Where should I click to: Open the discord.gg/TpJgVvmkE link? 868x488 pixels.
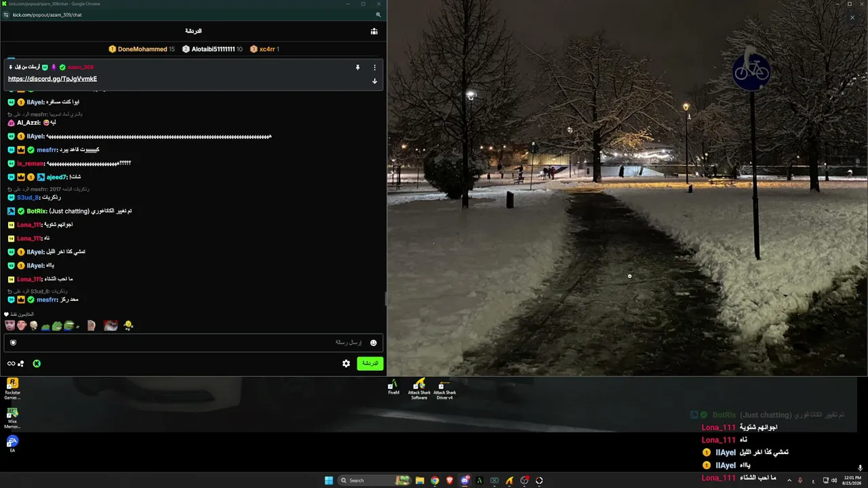pyautogui.click(x=52, y=79)
